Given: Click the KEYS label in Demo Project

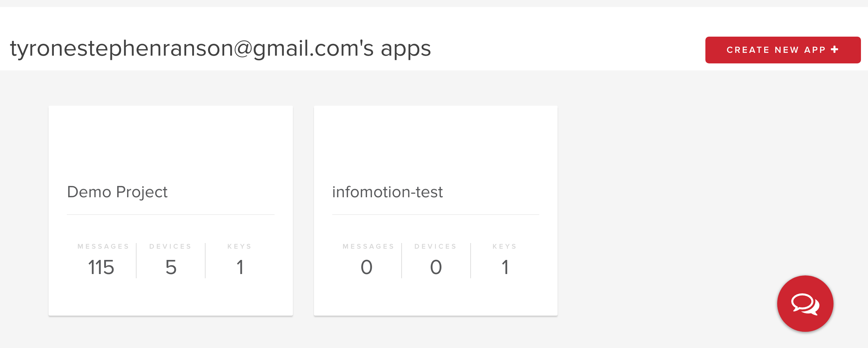Looking at the screenshot, I should (240, 247).
